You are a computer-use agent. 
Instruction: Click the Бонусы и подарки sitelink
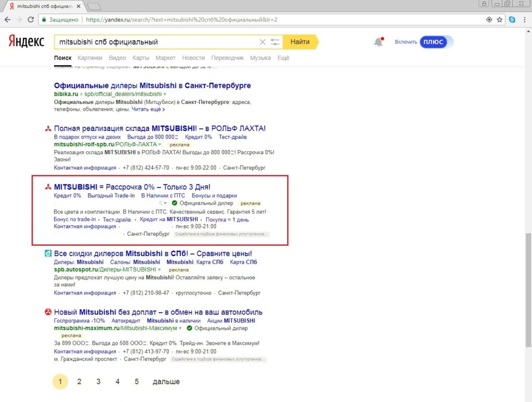coord(214,196)
